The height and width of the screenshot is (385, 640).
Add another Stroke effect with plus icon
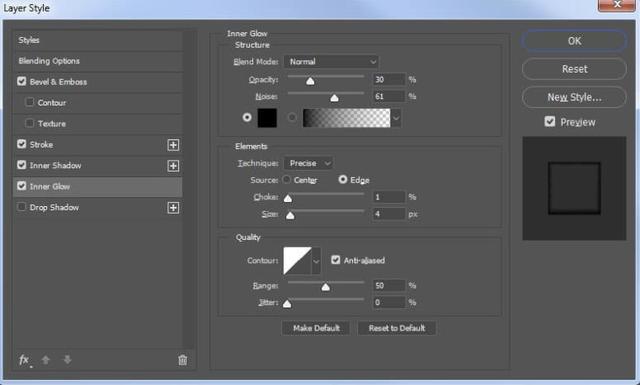point(173,145)
